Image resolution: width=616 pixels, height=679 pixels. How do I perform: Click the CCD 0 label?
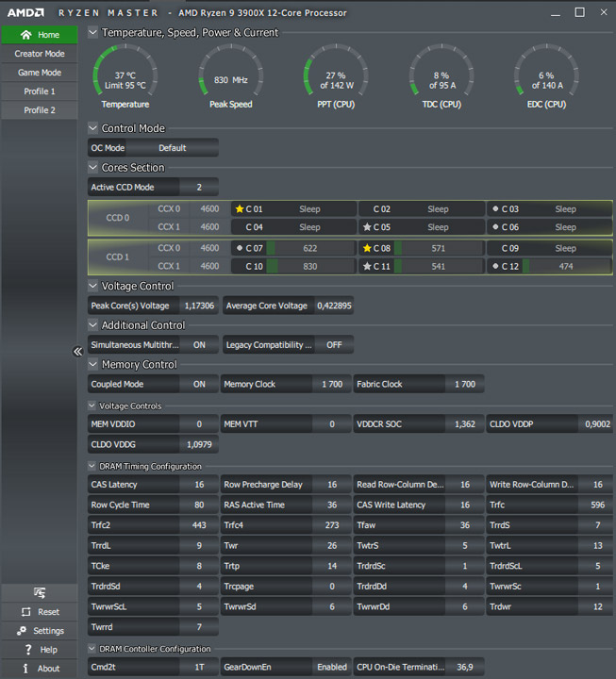tap(118, 218)
